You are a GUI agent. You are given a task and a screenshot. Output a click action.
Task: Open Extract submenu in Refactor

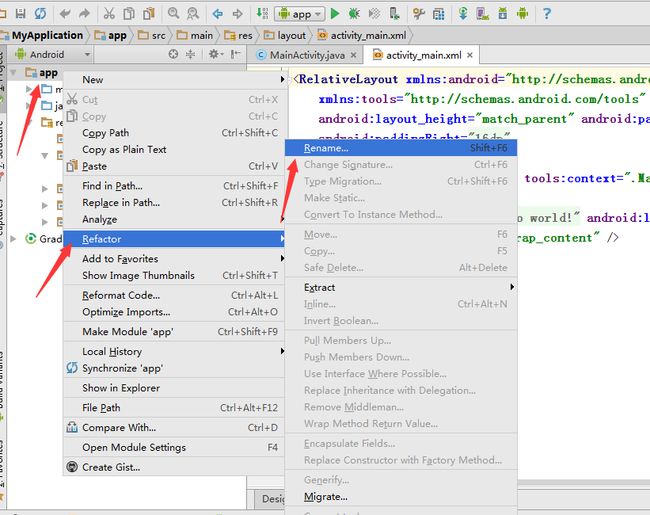[401, 287]
